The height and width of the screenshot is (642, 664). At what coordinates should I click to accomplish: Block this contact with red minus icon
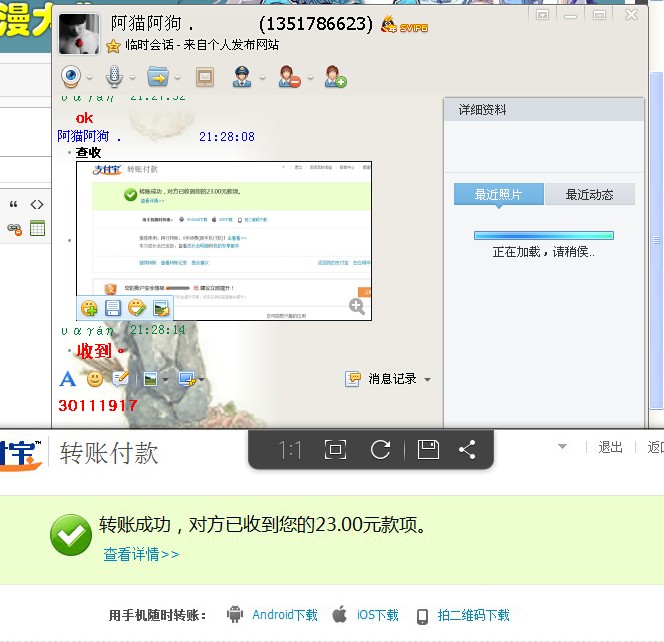point(290,77)
